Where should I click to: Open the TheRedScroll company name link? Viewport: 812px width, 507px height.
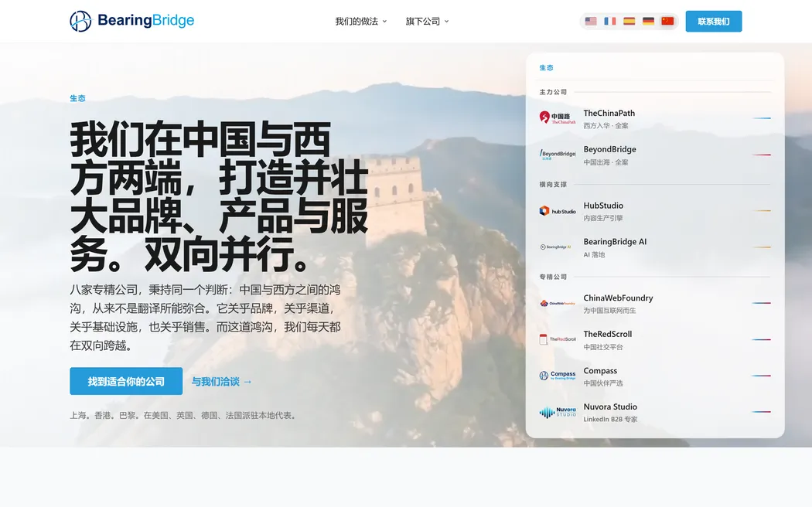click(x=607, y=334)
